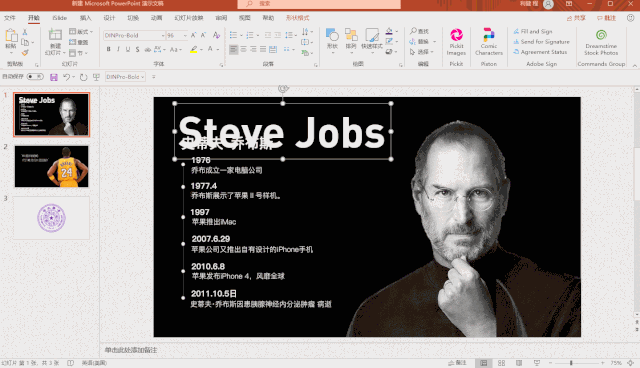
Task: Click the Cut scissors icon
Action: point(25,31)
